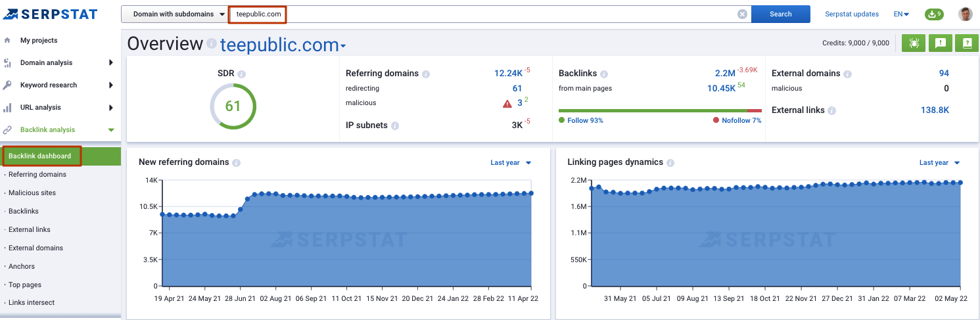Click the 61 redirecting domains value

(517, 89)
